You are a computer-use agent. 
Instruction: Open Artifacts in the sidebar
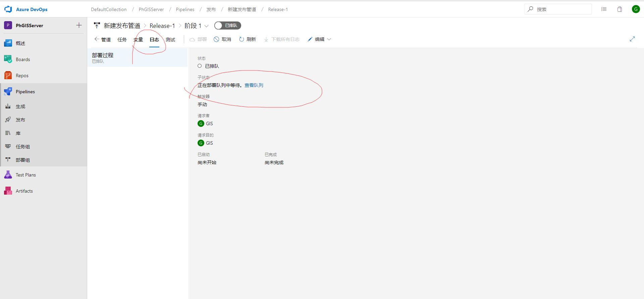[x=24, y=191]
